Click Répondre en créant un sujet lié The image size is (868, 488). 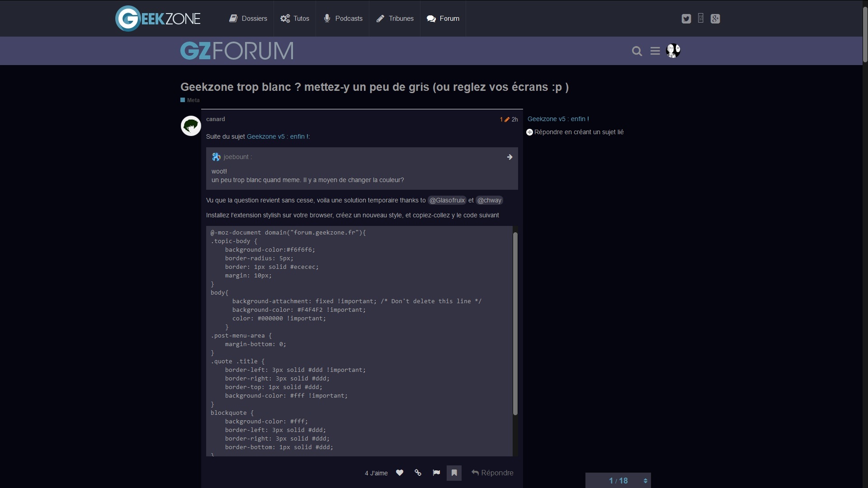pyautogui.click(x=575, y=132)
